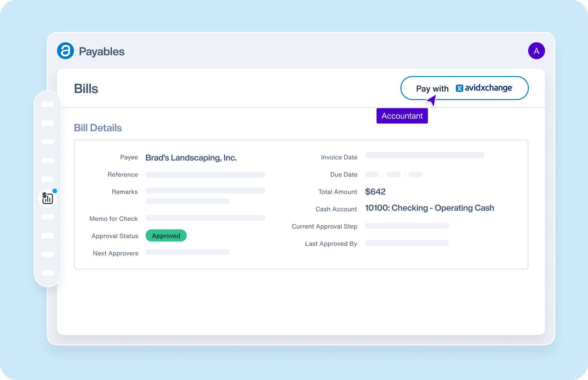
Task: Click the Pay with AvidXchange button
Action: (464, 88)
